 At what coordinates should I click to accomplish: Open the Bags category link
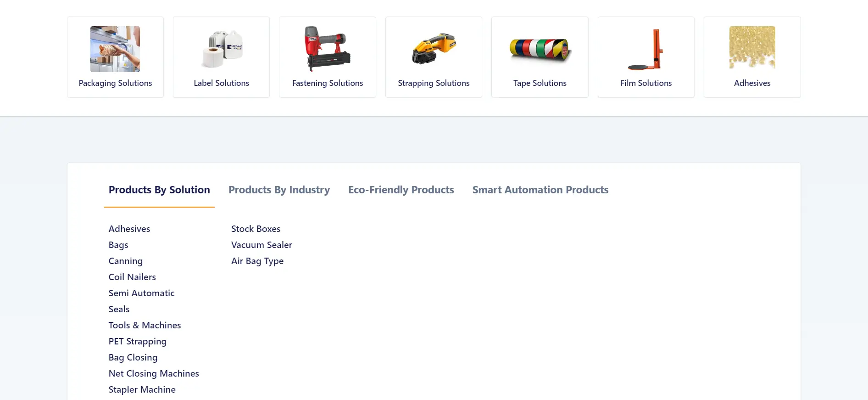(118, 245)
